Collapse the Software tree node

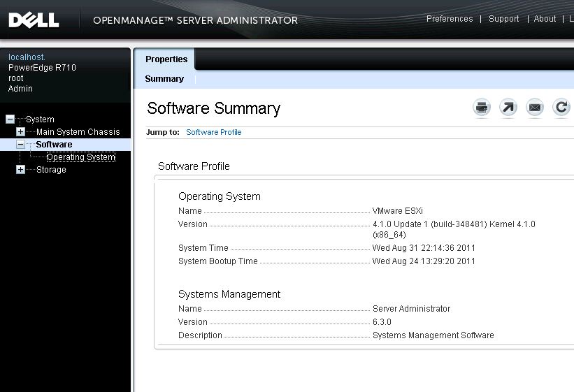[x=20, y=145]
